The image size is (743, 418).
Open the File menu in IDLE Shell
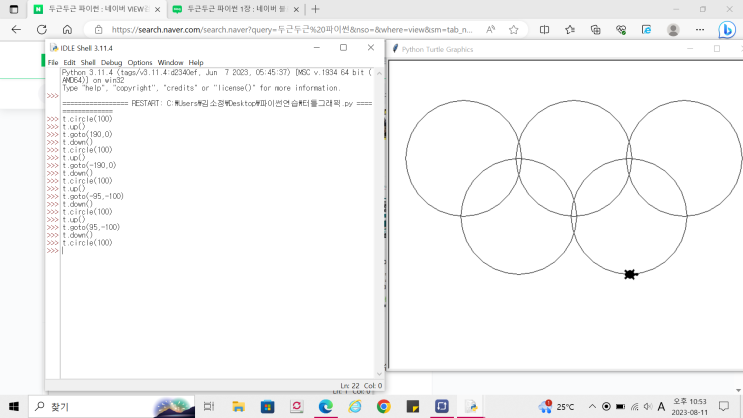point(53,62)
